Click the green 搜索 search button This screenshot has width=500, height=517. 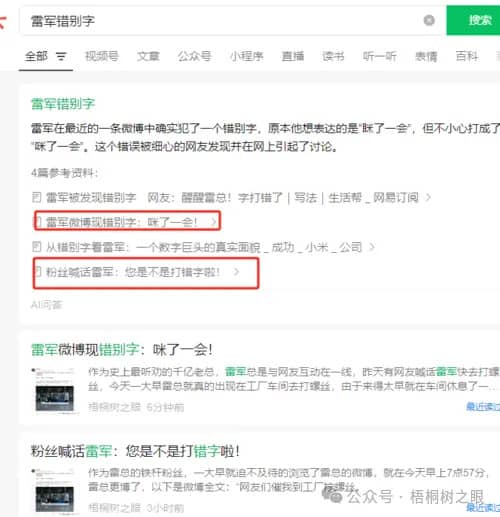click(x=473, y=20)
